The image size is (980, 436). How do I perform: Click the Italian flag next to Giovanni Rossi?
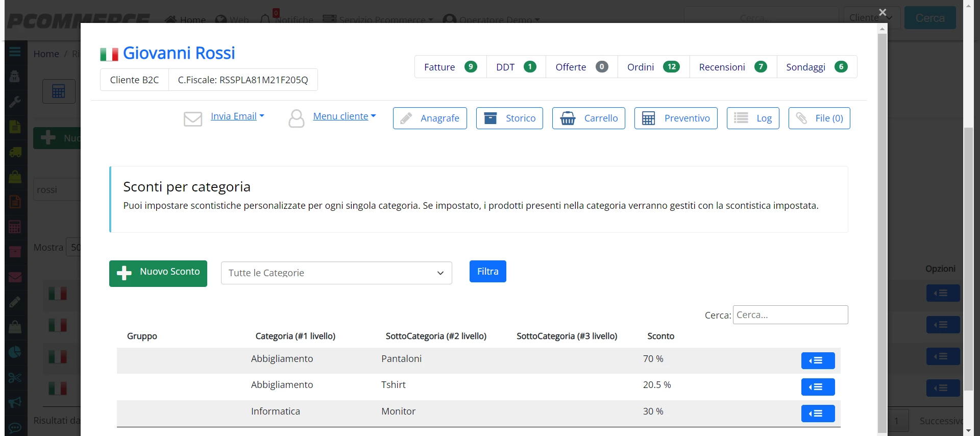coord(109,54)
